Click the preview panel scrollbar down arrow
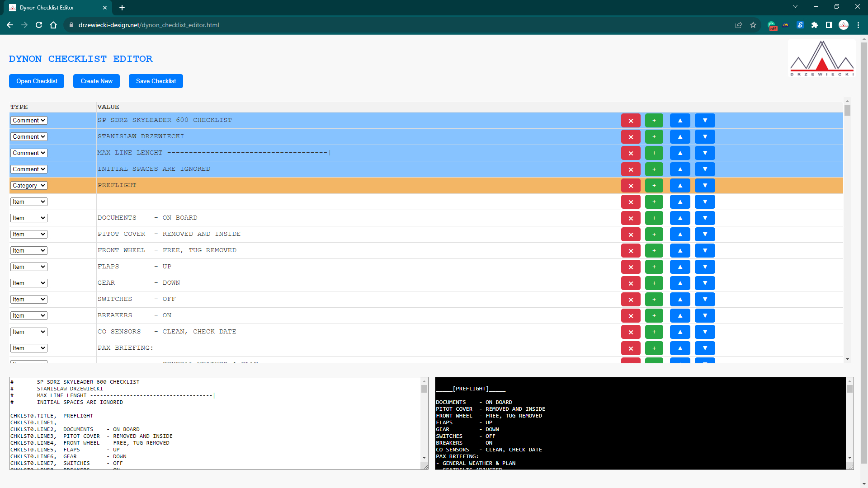The height and width of the screenshot is (488, 868). (849, 458)
